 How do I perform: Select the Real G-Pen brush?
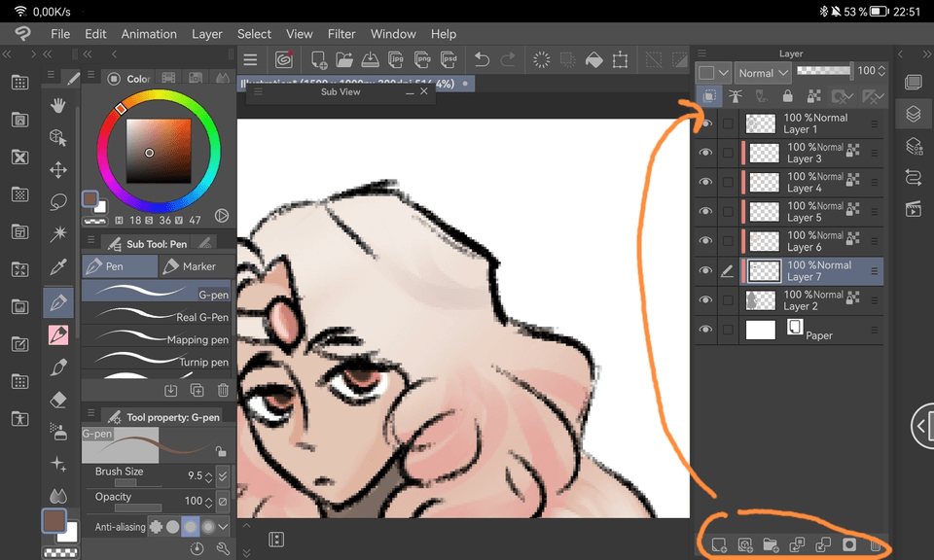[x=156, y=315]
